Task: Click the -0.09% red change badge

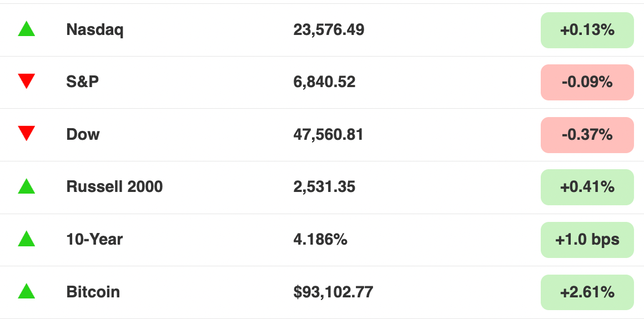Action: point(587,82)
